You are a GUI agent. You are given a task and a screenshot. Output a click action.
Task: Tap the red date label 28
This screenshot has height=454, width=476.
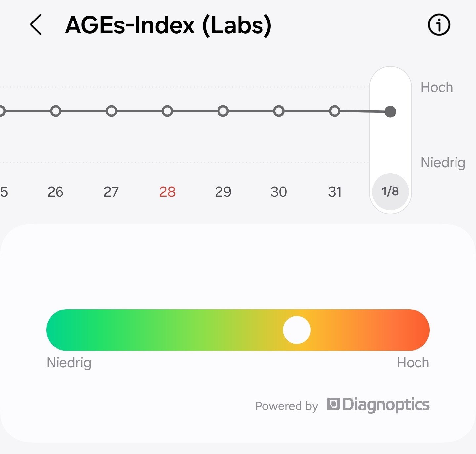pyautogui.click(x=167, y=192)
